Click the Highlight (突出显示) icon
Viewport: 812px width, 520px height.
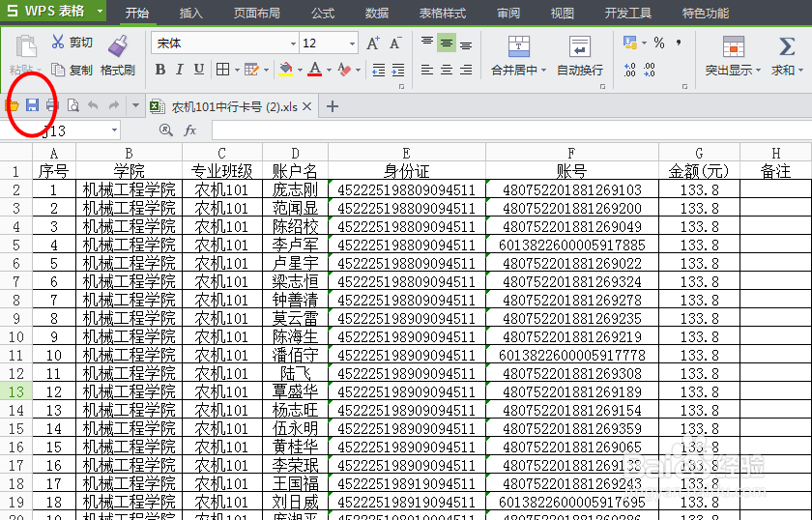(734, 47)
